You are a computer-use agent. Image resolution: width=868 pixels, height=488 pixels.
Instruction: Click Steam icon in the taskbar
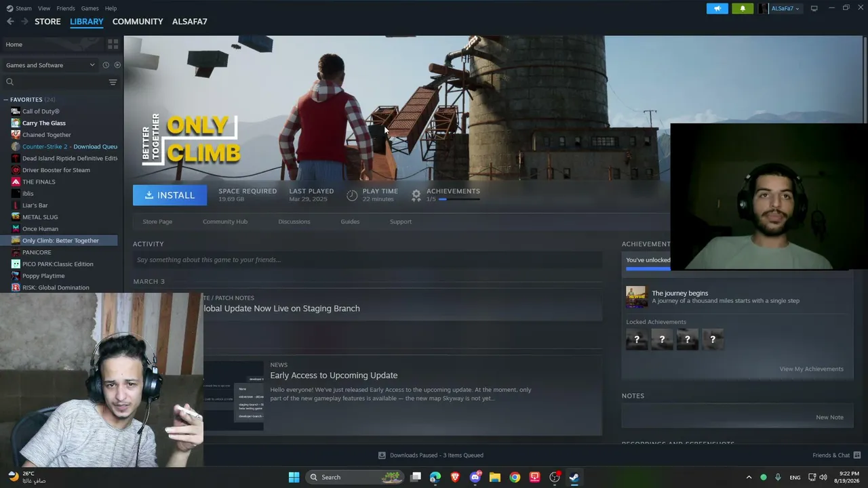coord(574,477)
